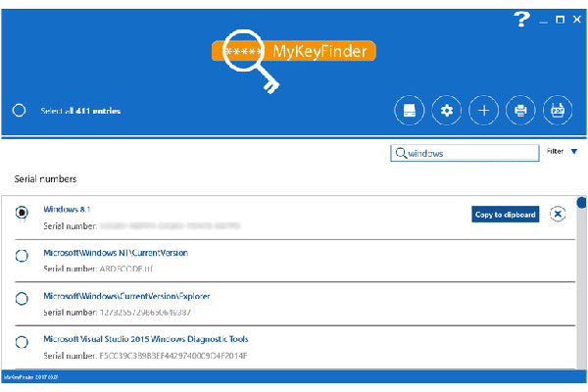Print the list with printer icon

(x=520, y=111)
